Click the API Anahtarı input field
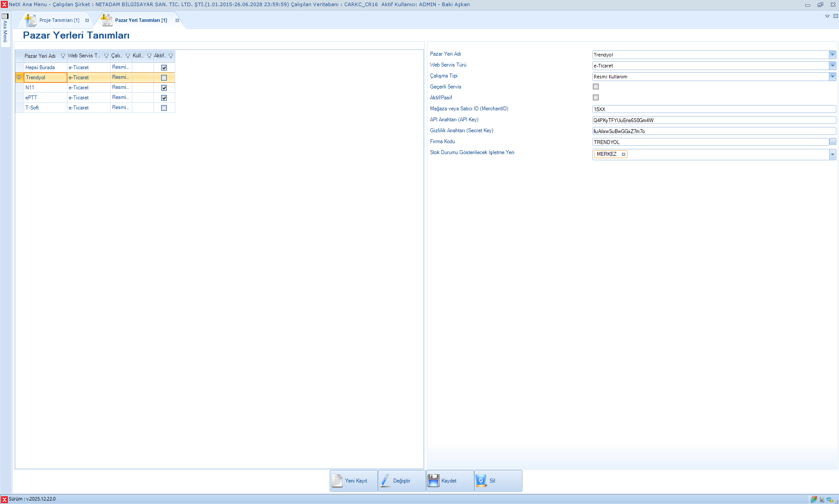This screenshot has width=839, height=504. [x=714, y=120]
